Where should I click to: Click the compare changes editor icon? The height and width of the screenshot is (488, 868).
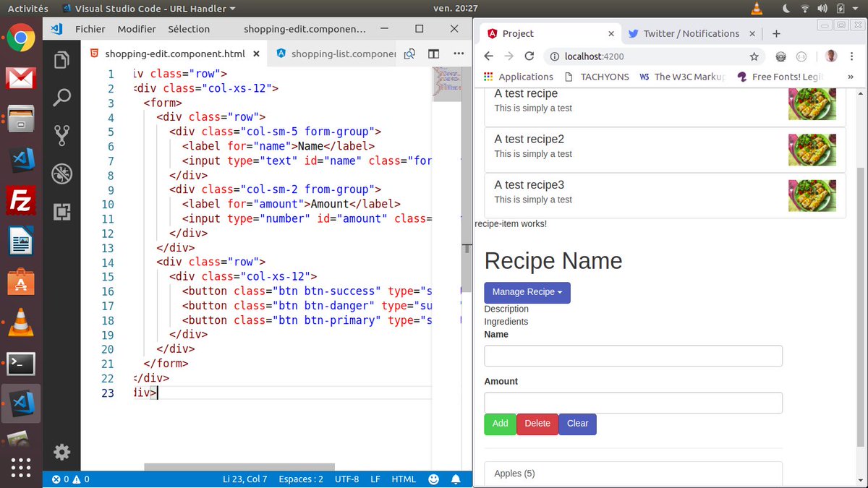click(409, 53)
